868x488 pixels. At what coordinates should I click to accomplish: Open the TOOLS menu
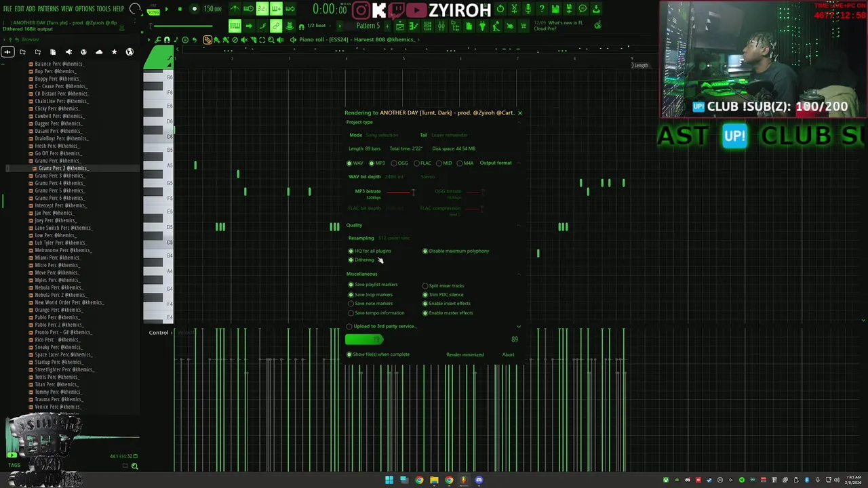pyautogui.click(x=103, y=9)
